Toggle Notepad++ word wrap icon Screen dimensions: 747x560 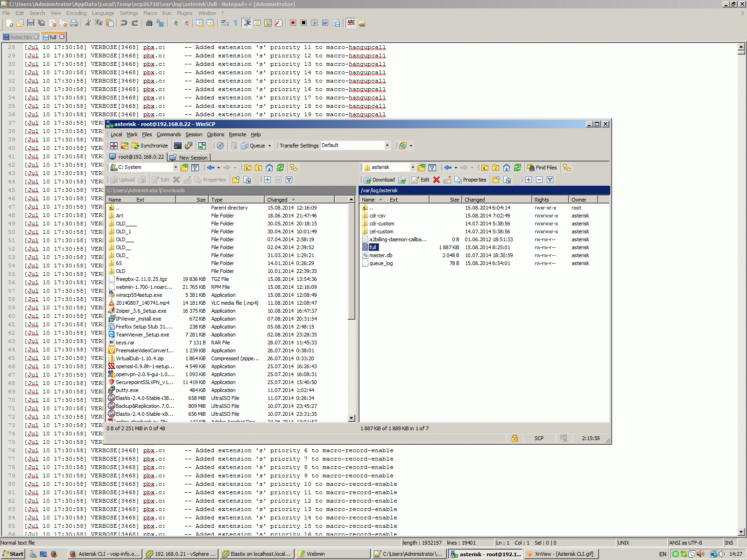(x=225, y=23)
